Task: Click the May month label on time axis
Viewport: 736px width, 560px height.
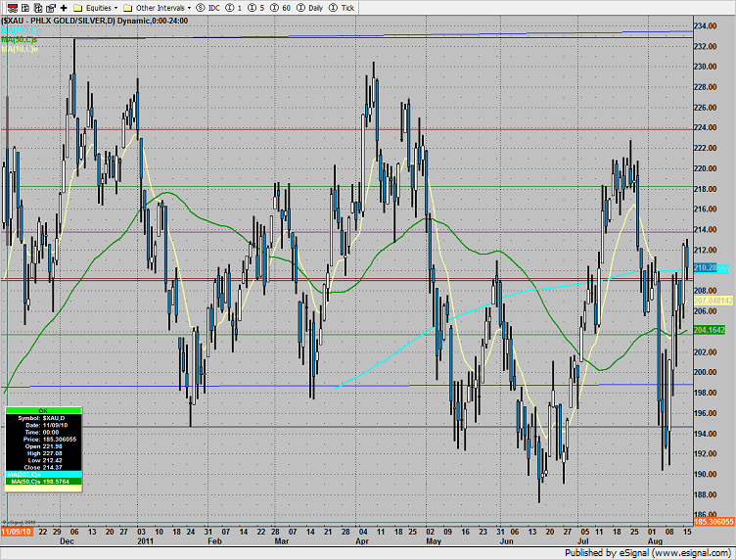Action: pyautogui.click(x=434, y=541)
